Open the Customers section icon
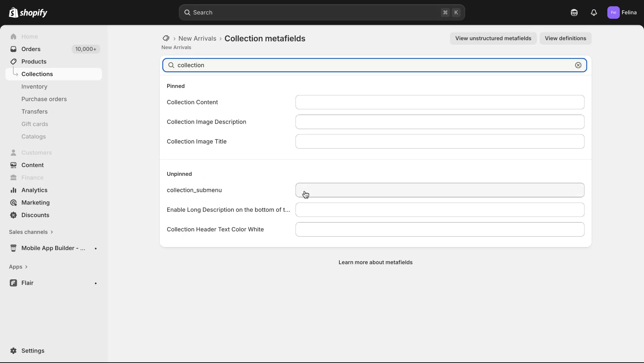Viewport: 644px width, 363px height. 13,152
